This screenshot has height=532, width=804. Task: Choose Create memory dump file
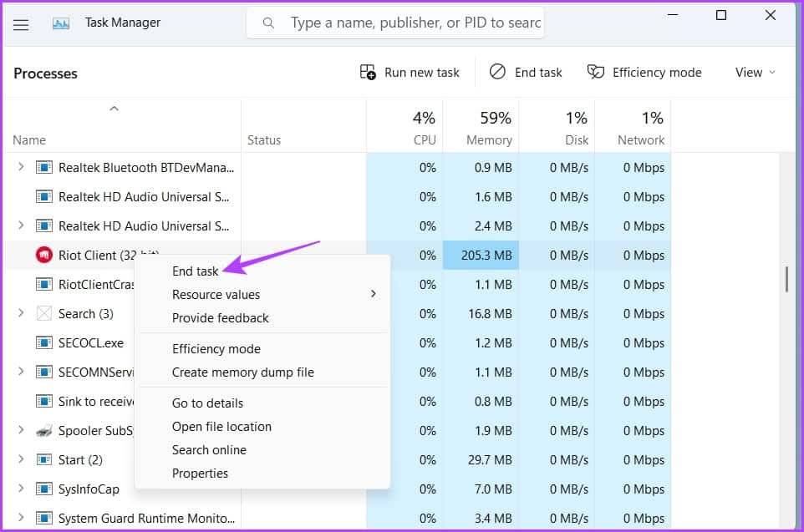tap(242, 372)
